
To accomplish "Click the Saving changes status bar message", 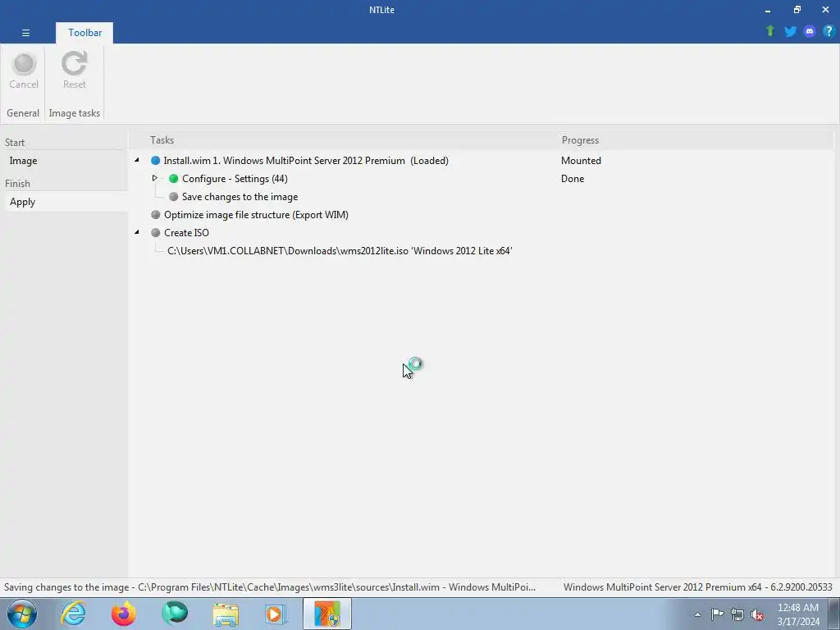I will [269, 587].
